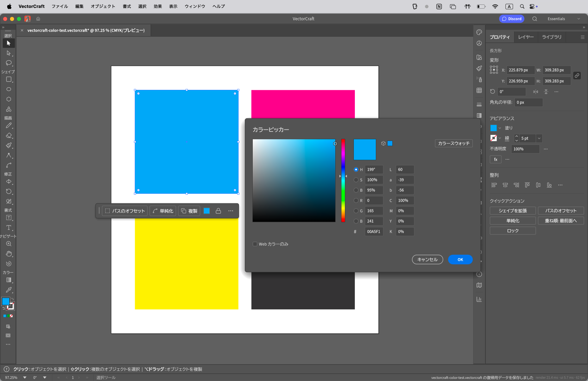Screen dimensions: 588x381
Task: Open the stroke weight 5 pt dropdown
Action: click(x=539, y=138)
